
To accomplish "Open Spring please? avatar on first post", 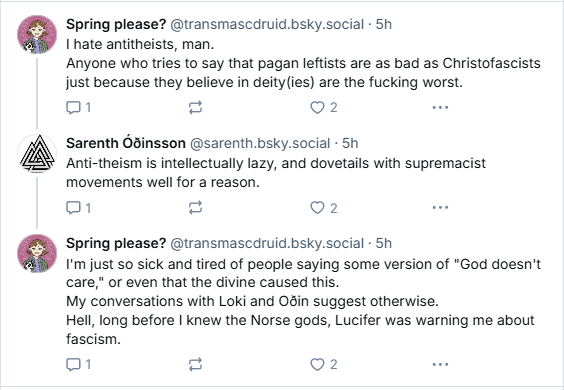I will tap(37, 35).
